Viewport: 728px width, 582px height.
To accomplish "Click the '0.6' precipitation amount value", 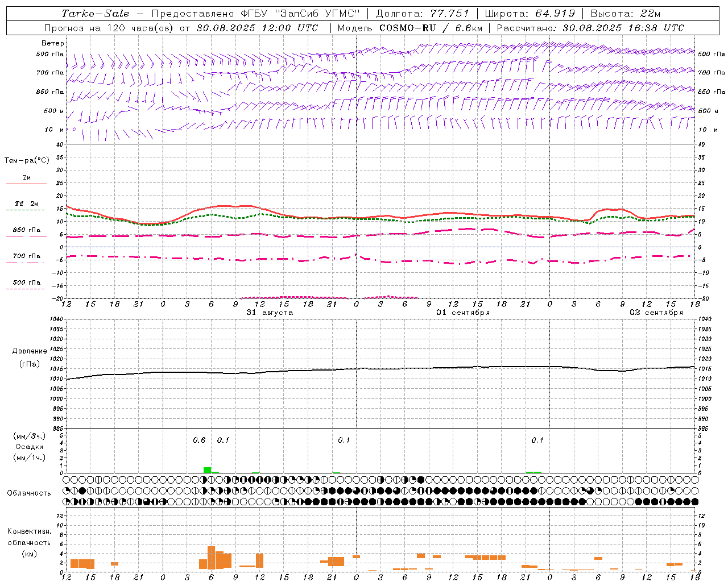I will (199, 440).
